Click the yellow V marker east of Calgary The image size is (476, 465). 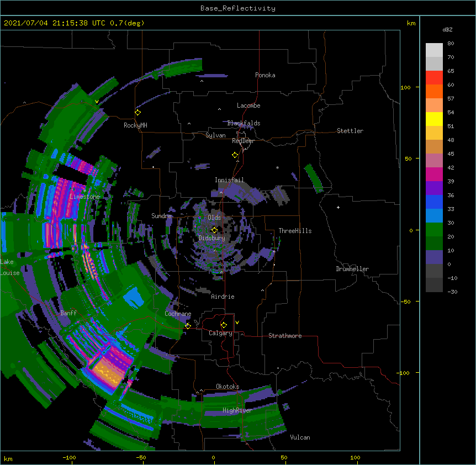[237, 323]
